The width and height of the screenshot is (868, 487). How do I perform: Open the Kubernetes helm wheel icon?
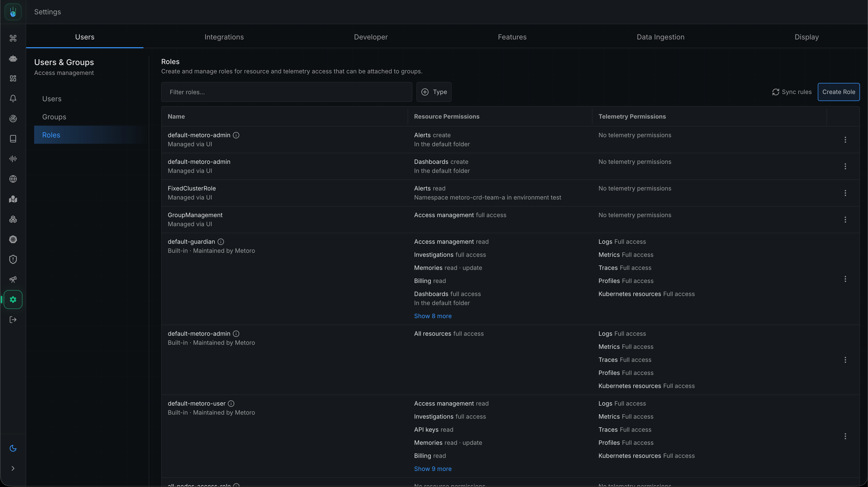(13, 239)
